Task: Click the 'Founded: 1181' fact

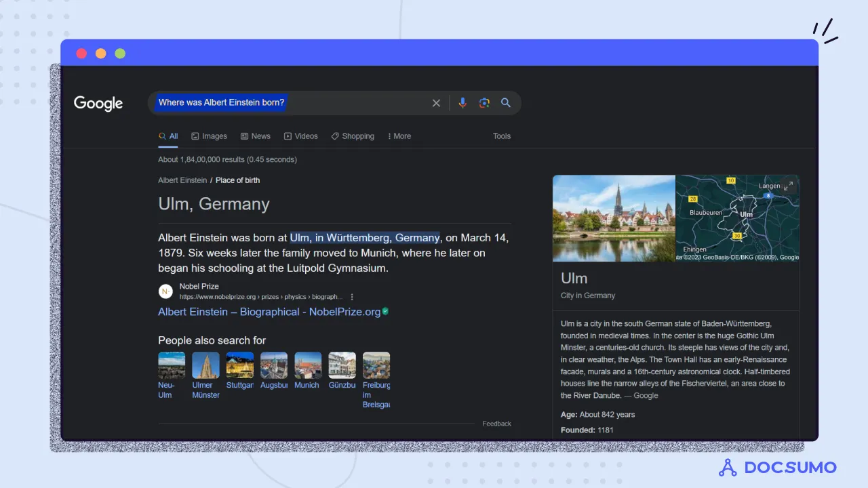Action: pyautogui.click(x=587, y=430)
